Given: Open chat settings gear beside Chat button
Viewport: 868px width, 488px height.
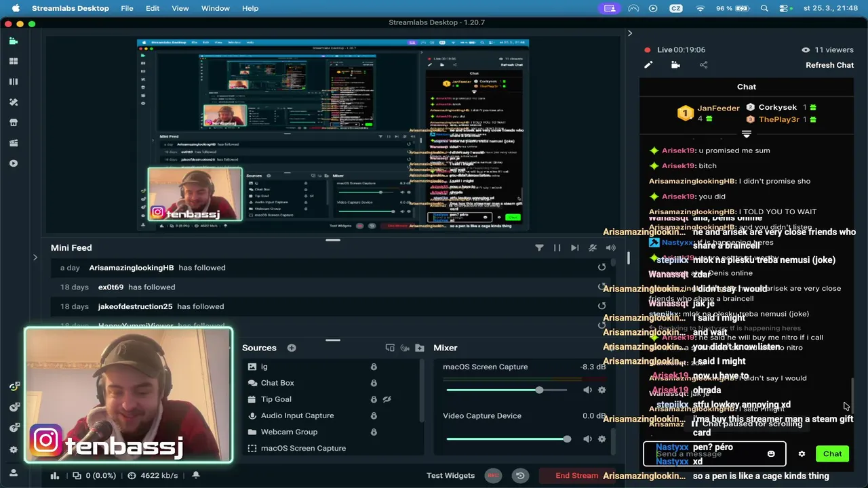Looking at the screenshot, I should 802,454.
